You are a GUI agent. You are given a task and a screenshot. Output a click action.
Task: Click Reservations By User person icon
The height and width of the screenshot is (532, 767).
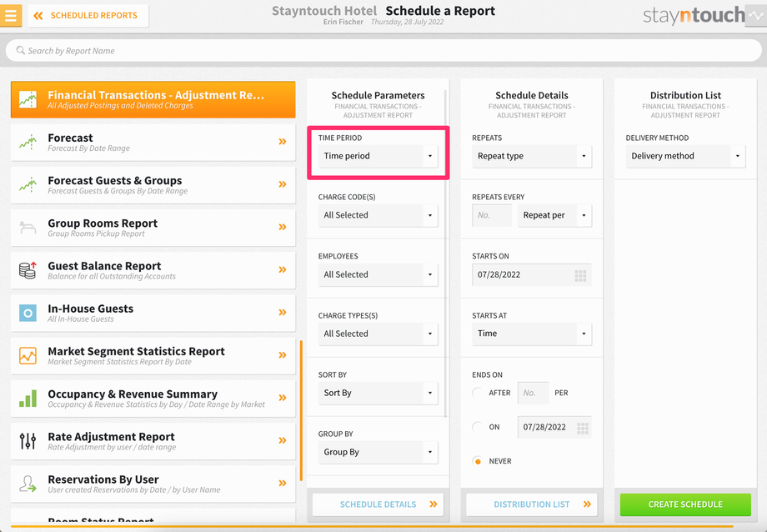click(x=28, y=484)
